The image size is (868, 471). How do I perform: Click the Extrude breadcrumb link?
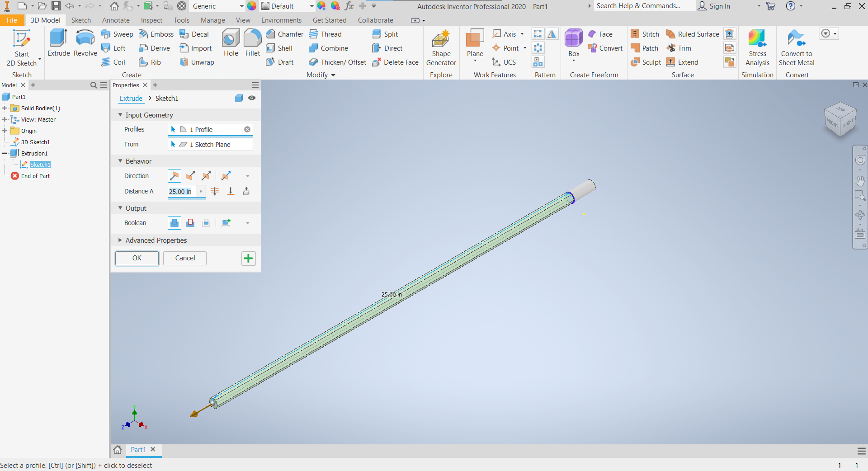[131, 99]
